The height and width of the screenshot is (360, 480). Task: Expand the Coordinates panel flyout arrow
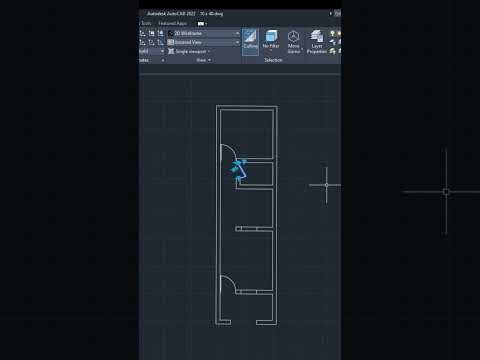click(x=163, y=60)
